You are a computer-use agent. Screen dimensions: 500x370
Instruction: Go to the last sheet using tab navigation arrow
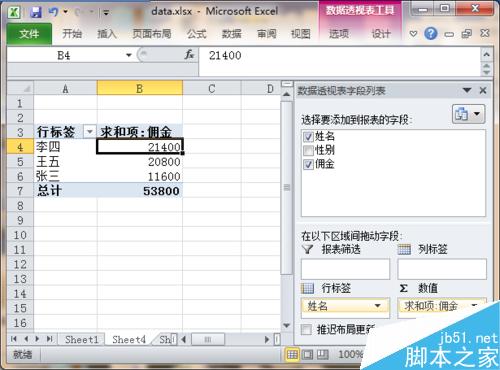click(50, 339)
